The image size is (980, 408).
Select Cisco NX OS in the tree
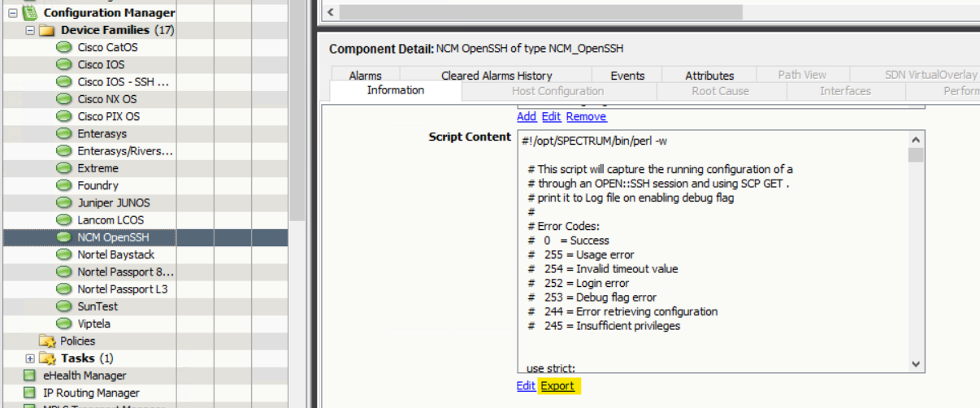point(107,99)
